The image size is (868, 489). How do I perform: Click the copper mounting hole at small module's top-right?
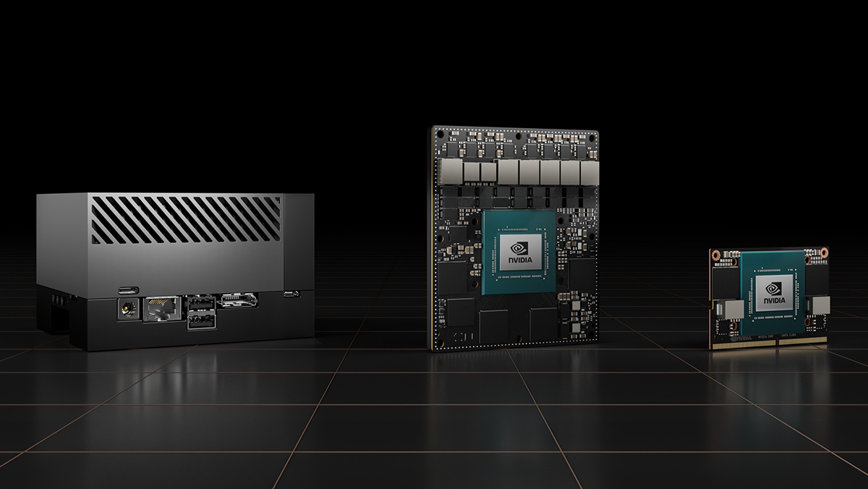point(824,253)
